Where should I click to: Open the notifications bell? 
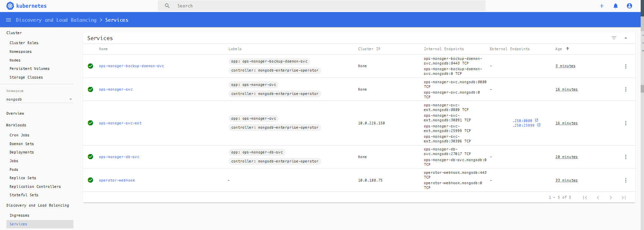pyautogui.click(x=616, y=6)
